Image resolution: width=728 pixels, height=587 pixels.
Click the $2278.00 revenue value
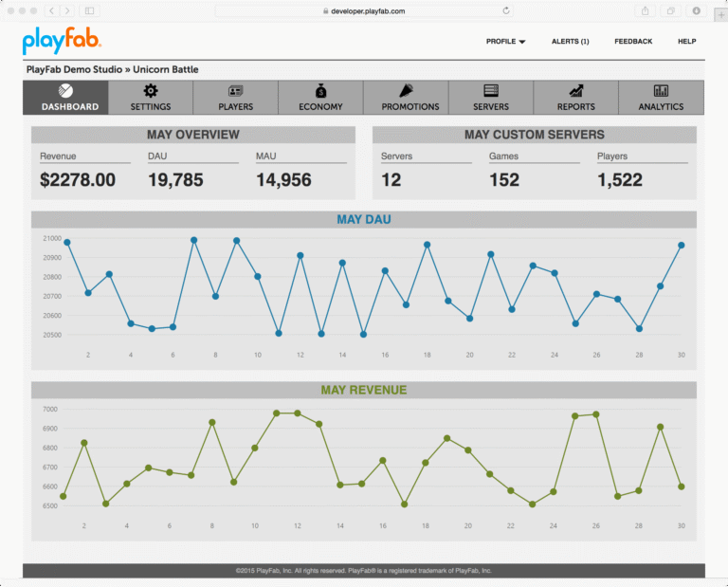(x=78, y=180)
